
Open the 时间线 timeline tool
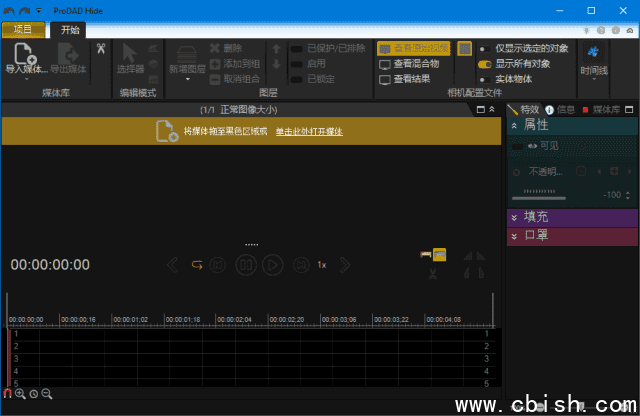(x=593, y=58)
